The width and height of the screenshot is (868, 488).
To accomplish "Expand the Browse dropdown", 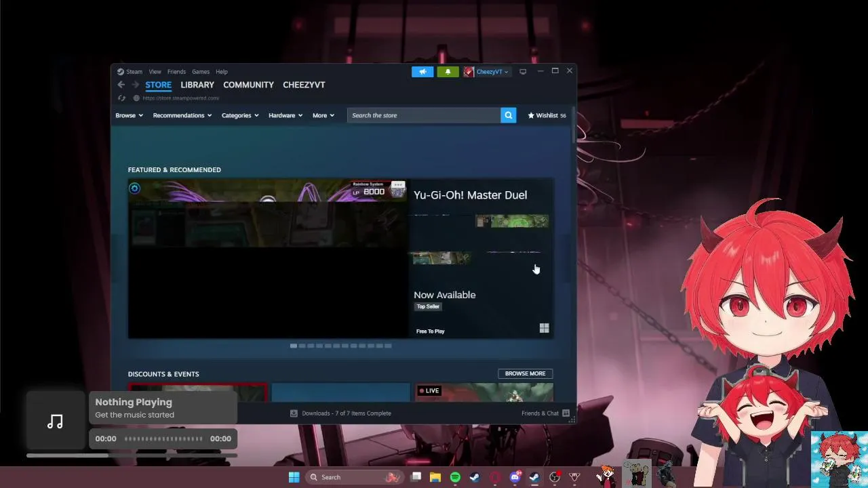I will click(129, 115).
